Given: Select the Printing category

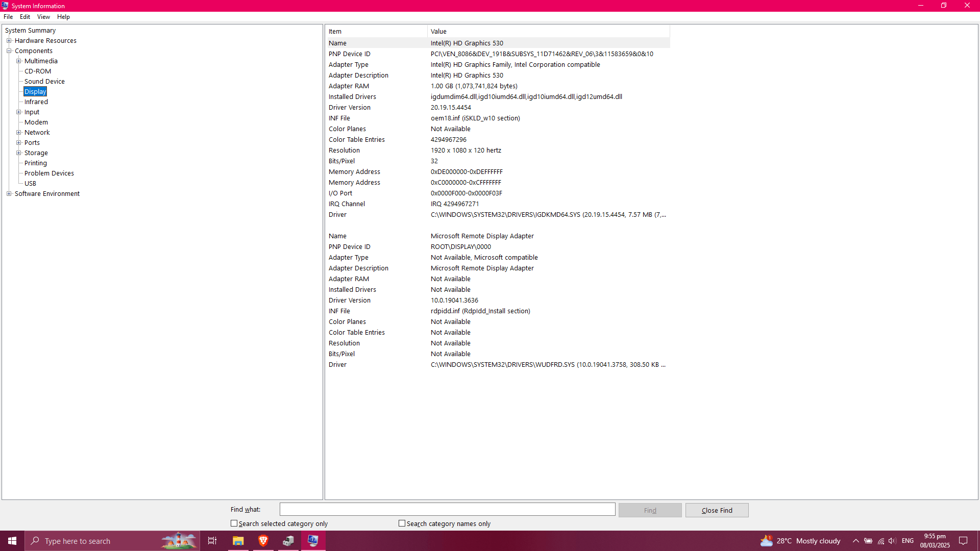Looking at the screenshot, I should coord(35,163).
